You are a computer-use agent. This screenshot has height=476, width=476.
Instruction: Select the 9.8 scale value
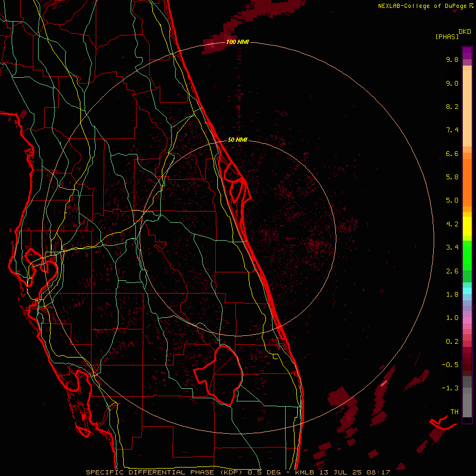(452, 59)
